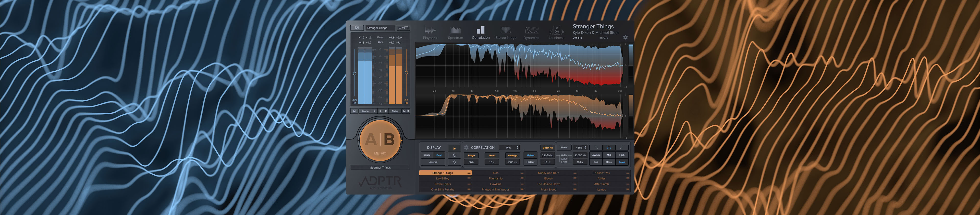Open the Loudness speaker view
The width and height of the screenshot is (980, 215).
pos(556,32)
